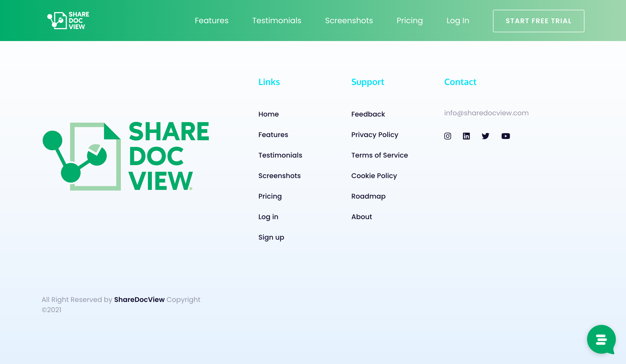Select Log In in the top navigation
The height and width of the screenshot is (364, 626).
458,21
